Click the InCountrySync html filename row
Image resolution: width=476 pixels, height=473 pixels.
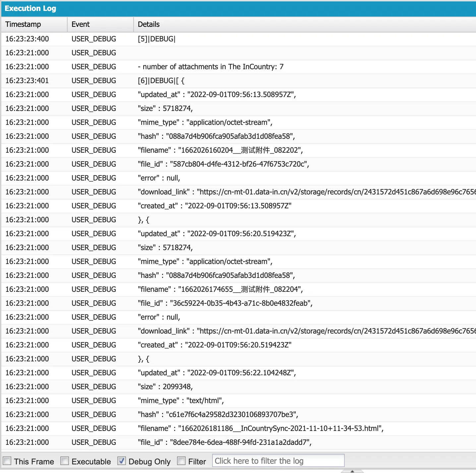click(x=261, y=428)
